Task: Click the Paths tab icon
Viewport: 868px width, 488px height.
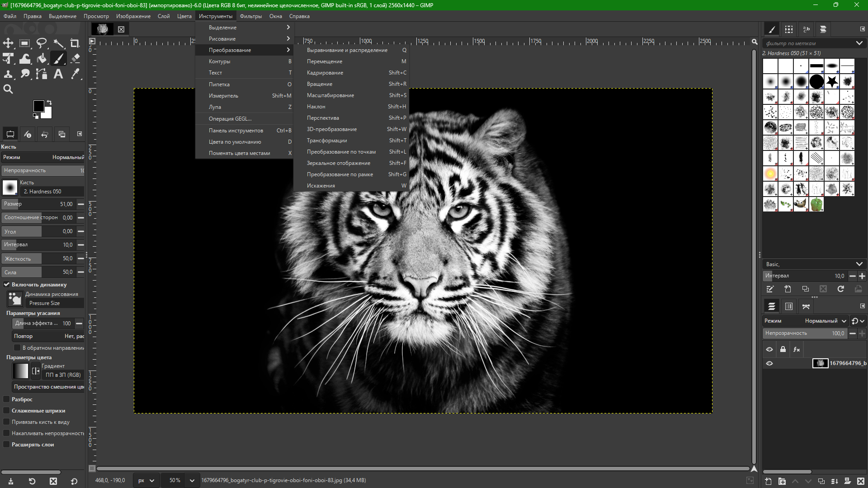Action: pos(806,306)
